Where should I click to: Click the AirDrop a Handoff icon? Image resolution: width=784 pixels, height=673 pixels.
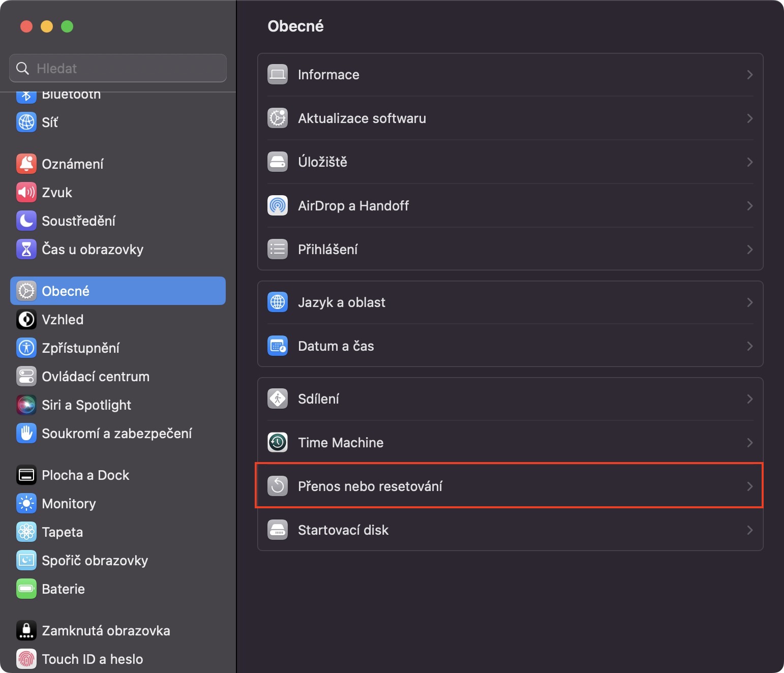(278, 205)
